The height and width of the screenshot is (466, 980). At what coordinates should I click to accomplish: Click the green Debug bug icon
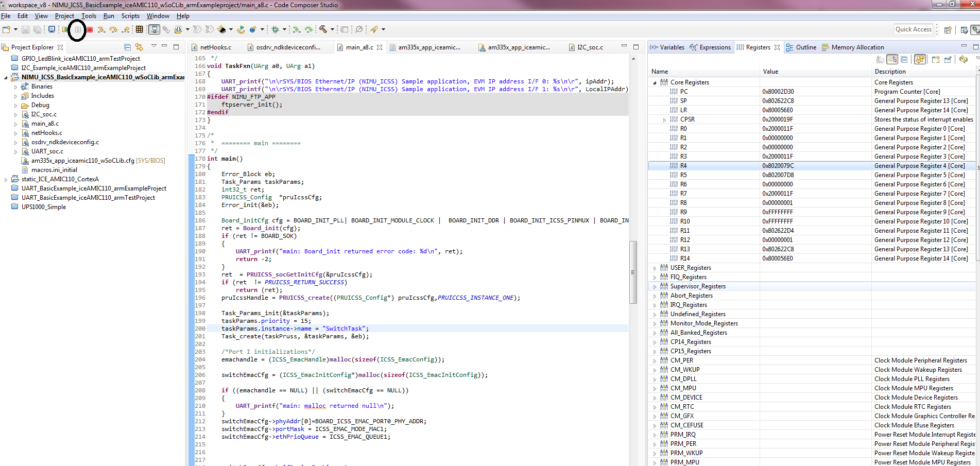point(276,30)
